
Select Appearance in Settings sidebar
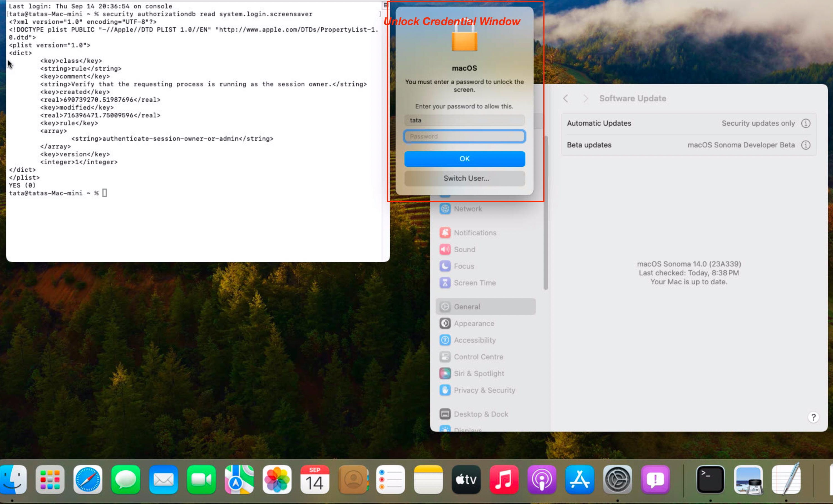[485, 323]
